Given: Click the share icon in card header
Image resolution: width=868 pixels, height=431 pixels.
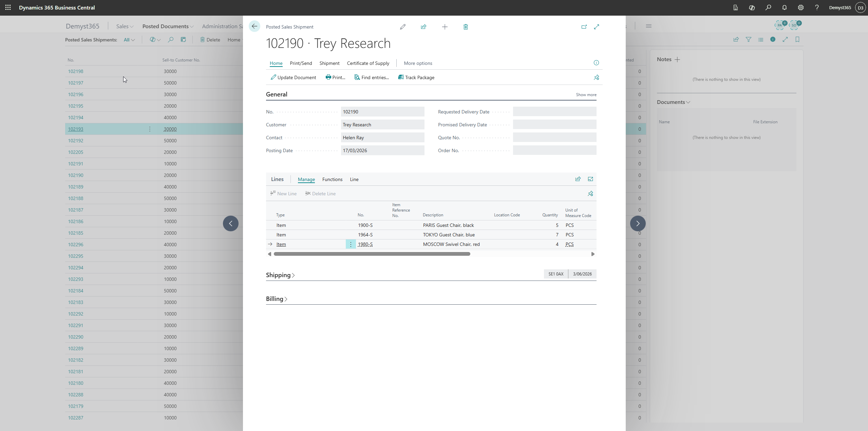Looking at the screenshot, I should click(x=423, y=27).
